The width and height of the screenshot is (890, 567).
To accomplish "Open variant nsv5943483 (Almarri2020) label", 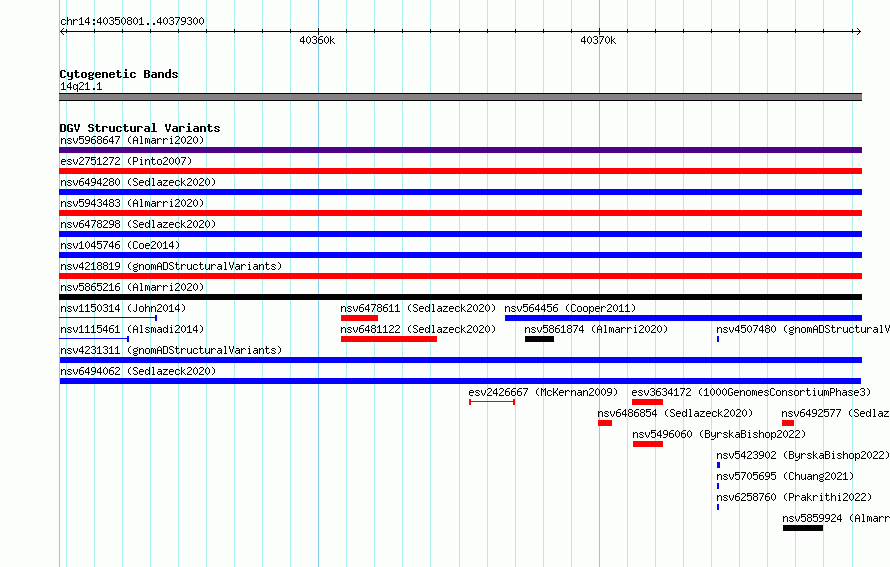I will tap(132, 203).
